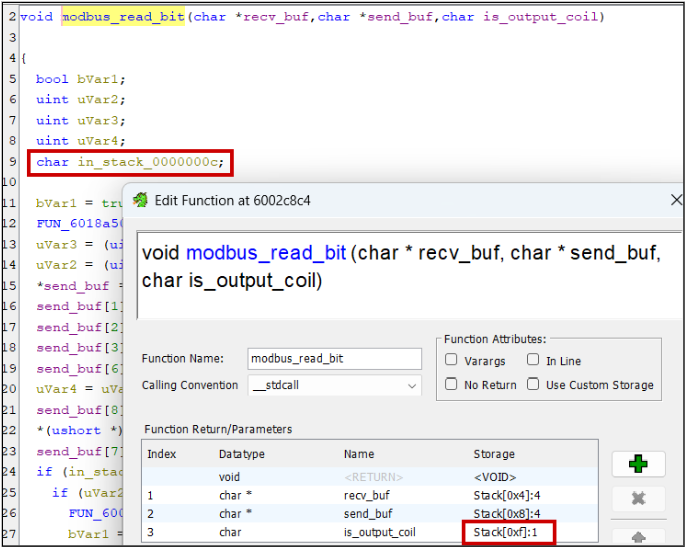687x549 pixels.
Task: Click the green plus add parameter button
Action: pos(638,464)
